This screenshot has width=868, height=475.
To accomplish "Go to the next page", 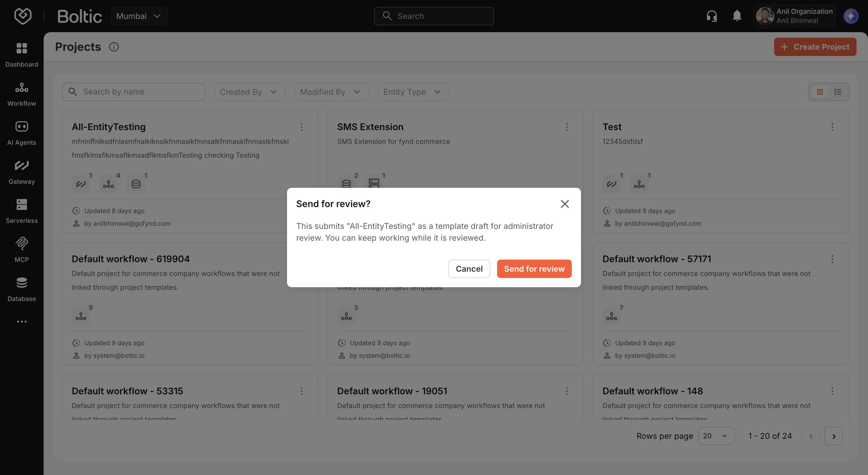I will (833, 436).
